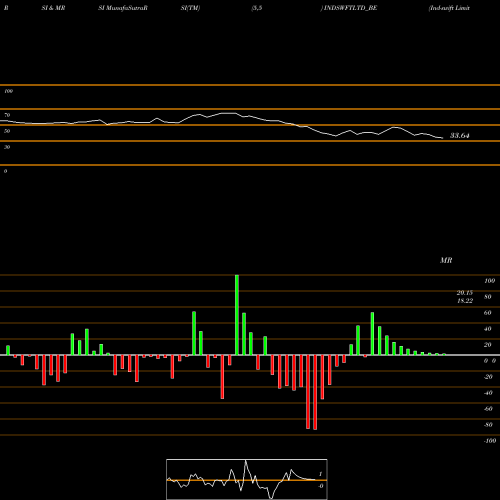Click the INDSWFTLTD_BE ticker text in the header
The width and height of the screenshot is (500, 500).
point(350,8)
